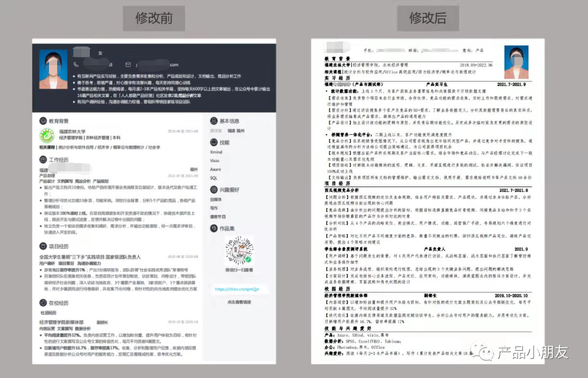Viewport: 588px width, 378px height.
Task: Open the zhiev.cn portfolio link
Action: pyautogui.click(x=236, y=289)
